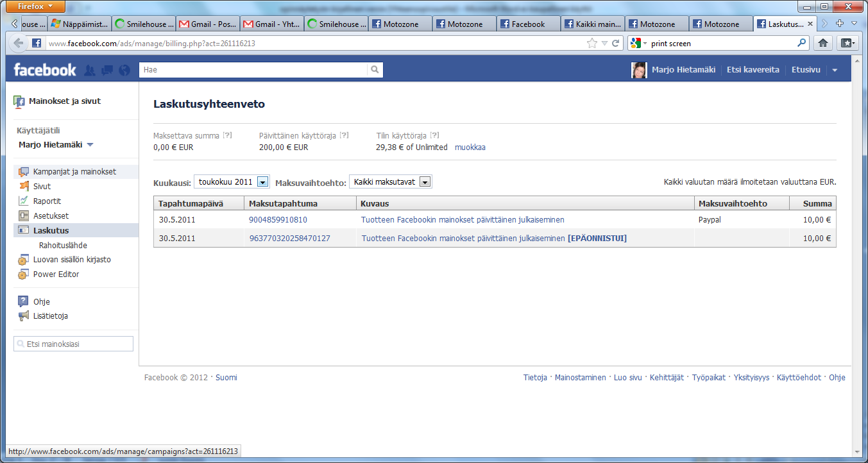868x463 pixels.
Task: Open the EPÄONNISTUI row description link
Action: click(x=494, y=239)
